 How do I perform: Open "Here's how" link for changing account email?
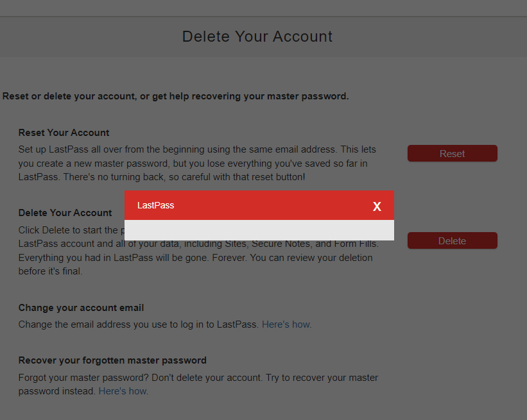[x=287, y=324]
